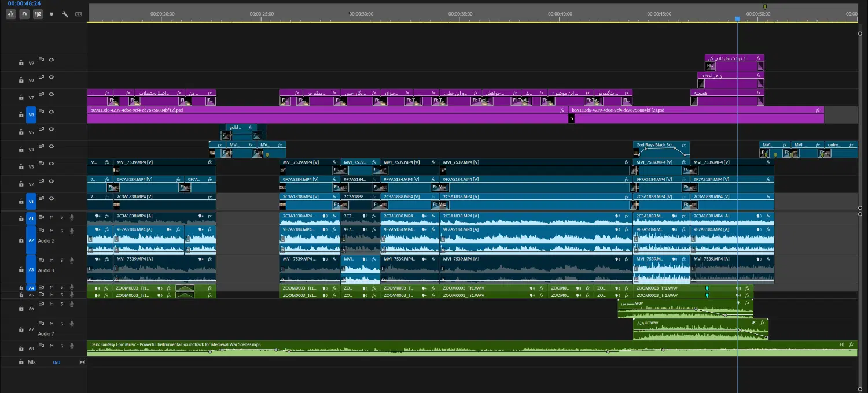Toggle lock on track V9
The height and width of the screenshot is (393, 868).
click(21, 62)
